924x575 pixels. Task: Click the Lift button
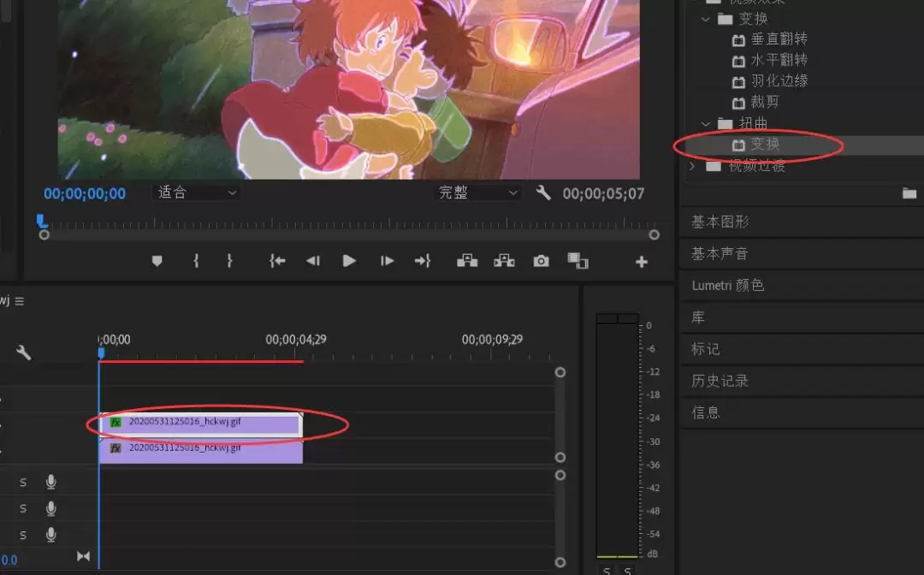point(467,260)
